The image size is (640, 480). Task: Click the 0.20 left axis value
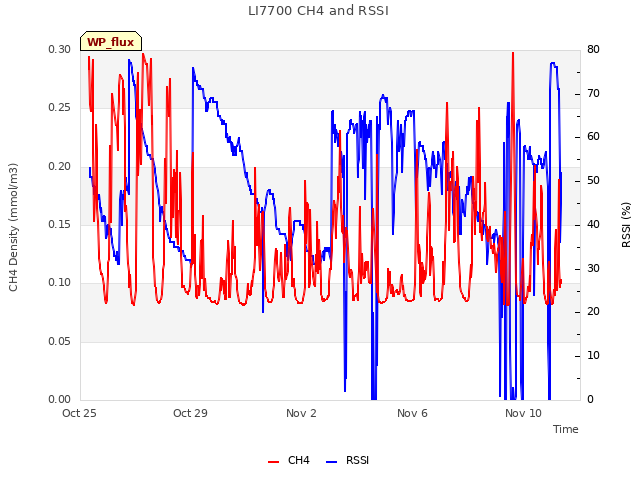point(60,166)
